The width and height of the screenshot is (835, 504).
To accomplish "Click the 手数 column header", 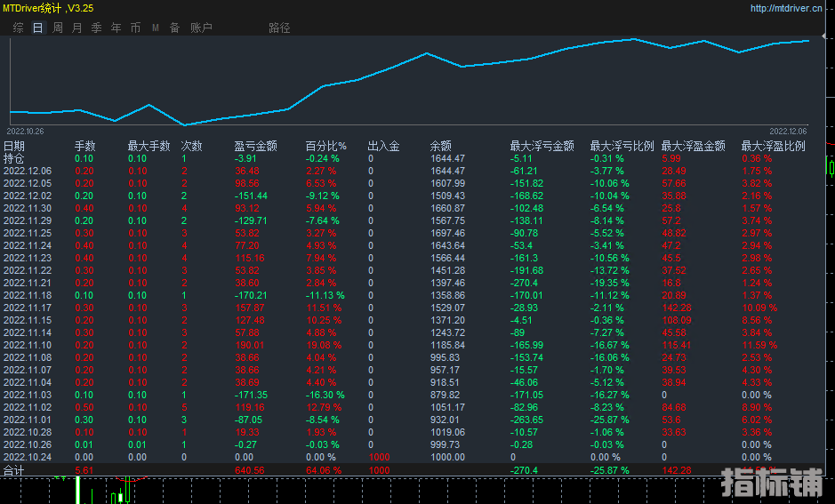I will tap(84, 146).
